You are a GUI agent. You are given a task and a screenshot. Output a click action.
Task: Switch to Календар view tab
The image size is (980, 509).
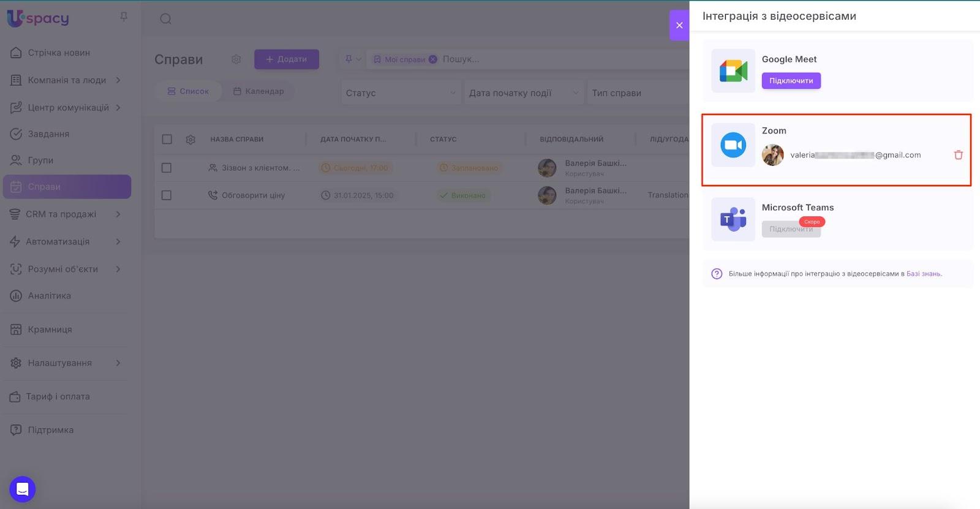point(258,91)
